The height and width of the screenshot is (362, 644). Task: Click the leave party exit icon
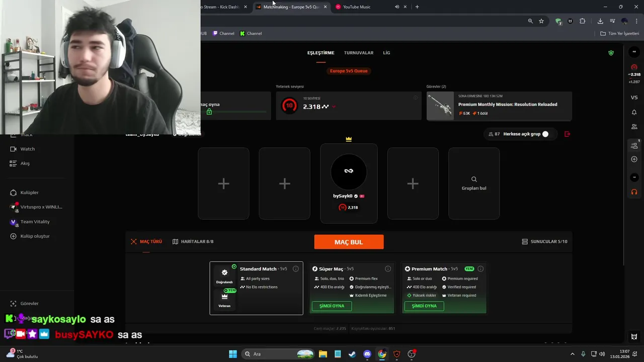pos(568,134)
